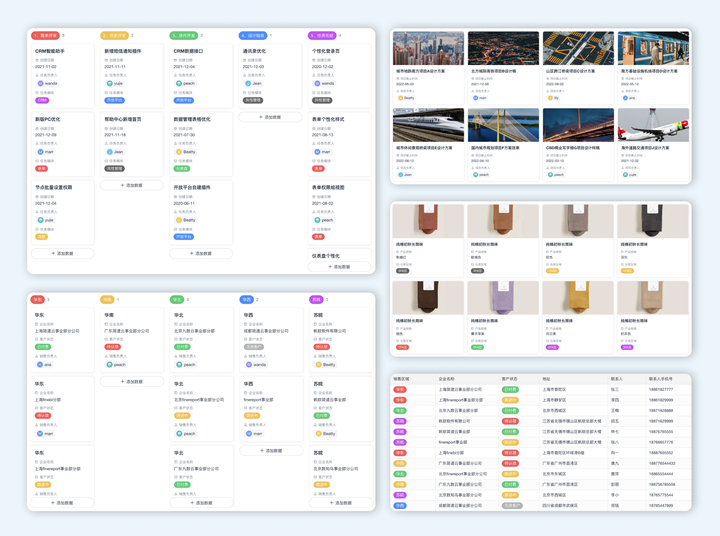Open the white bullet train thumbnail

[x=428, y=125]
